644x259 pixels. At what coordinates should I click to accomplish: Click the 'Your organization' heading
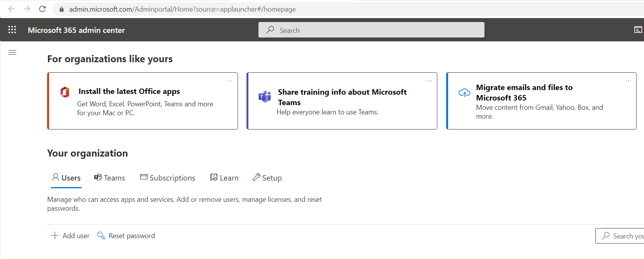88,153
